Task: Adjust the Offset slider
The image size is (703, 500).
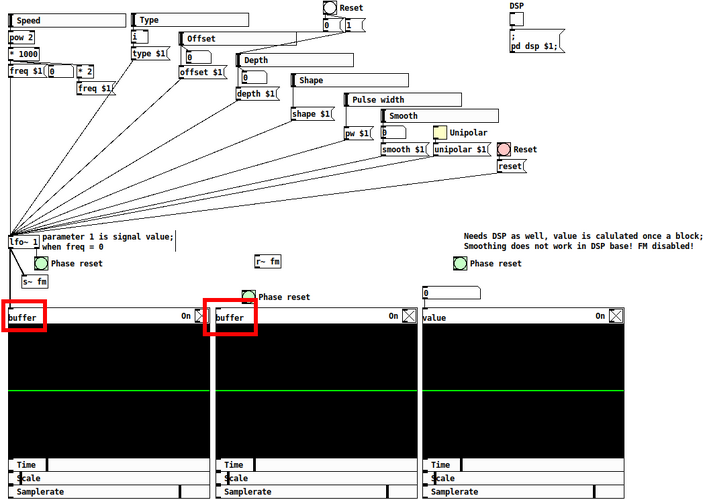Action: [238, 39]
